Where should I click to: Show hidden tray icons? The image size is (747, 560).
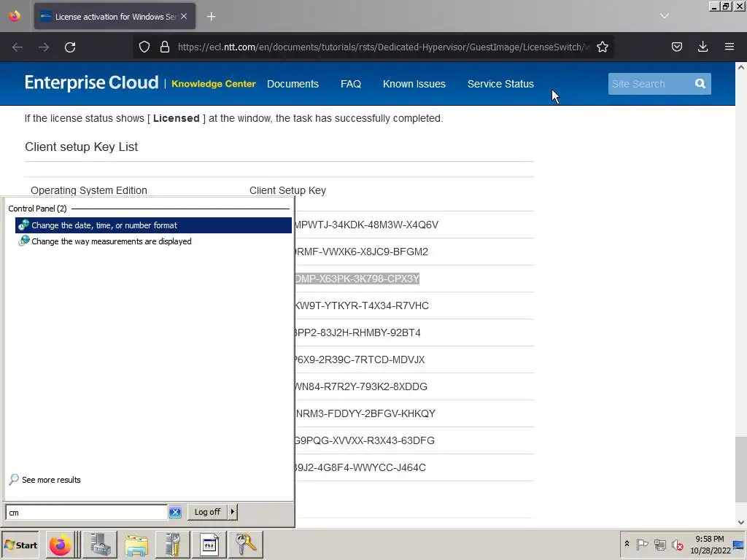pyautogui.click(x=627, y=544)
